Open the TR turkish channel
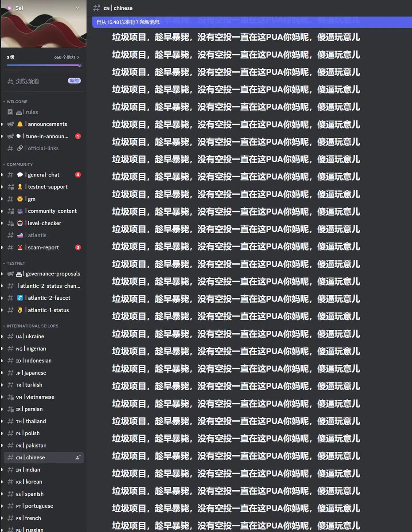Viewport: 412px width, 532px height. (x=43, y=385)
